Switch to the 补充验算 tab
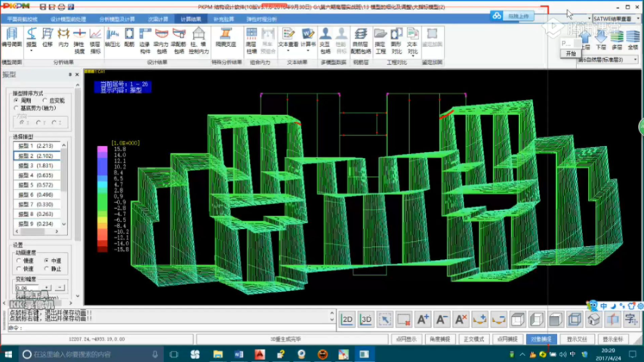The height and width of the screenshot is (362, 644). (x=223, y=20)
